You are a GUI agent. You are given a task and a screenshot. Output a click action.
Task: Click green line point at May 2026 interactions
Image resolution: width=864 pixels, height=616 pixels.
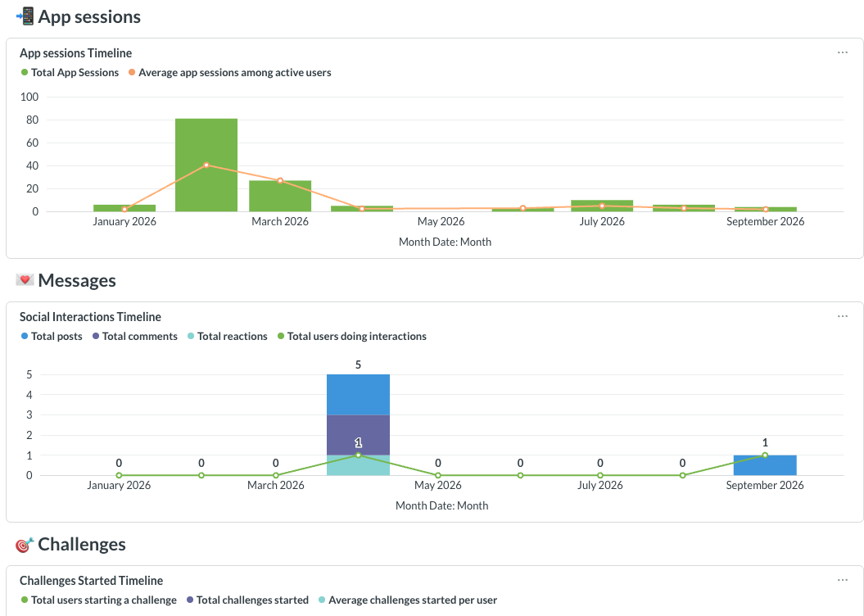(x=438, y=475)
